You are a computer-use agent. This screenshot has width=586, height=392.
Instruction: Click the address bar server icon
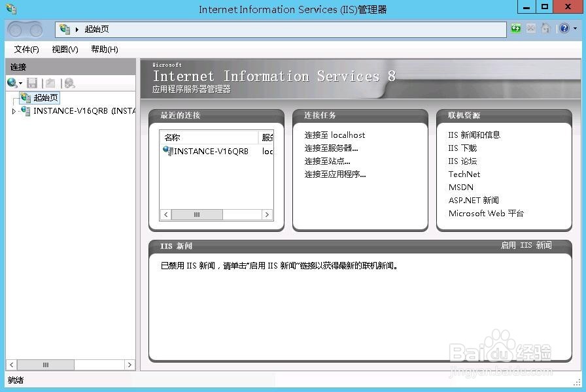(x=65, y=29)
